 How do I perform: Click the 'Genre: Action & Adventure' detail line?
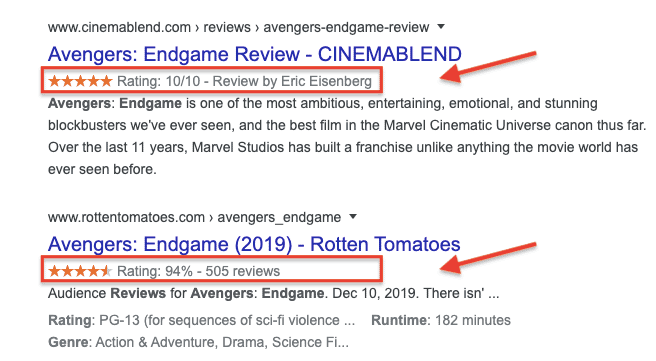pyautogui.click(x=198, y=342)
